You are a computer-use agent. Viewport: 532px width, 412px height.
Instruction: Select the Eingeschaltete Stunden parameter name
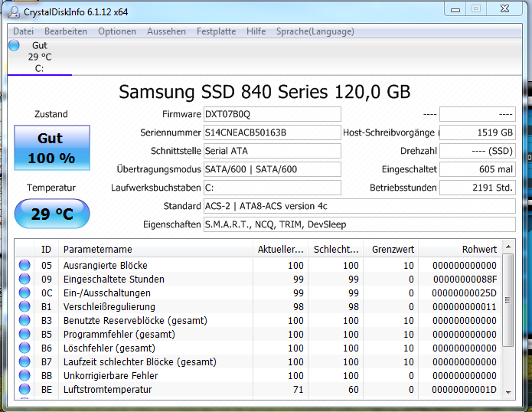(113, 280)
